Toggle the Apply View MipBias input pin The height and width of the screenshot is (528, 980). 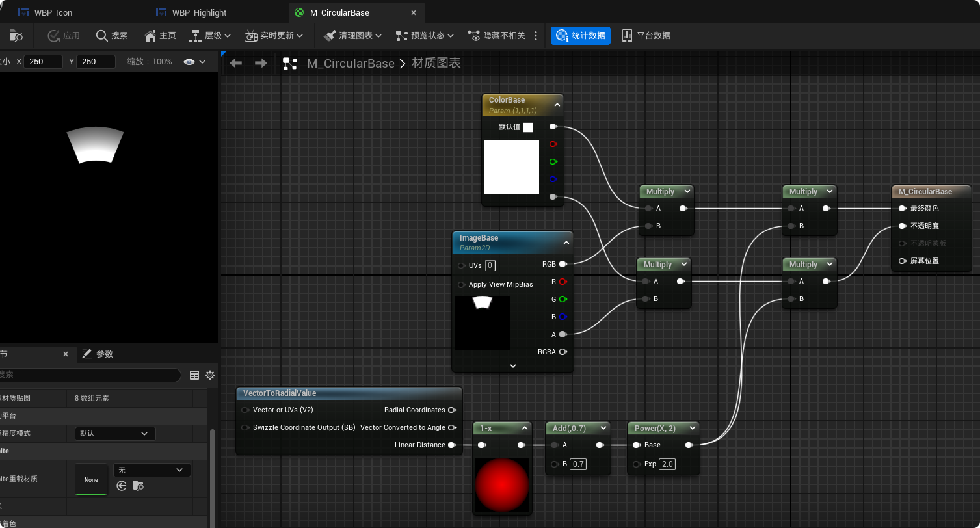tap(462, 285)
